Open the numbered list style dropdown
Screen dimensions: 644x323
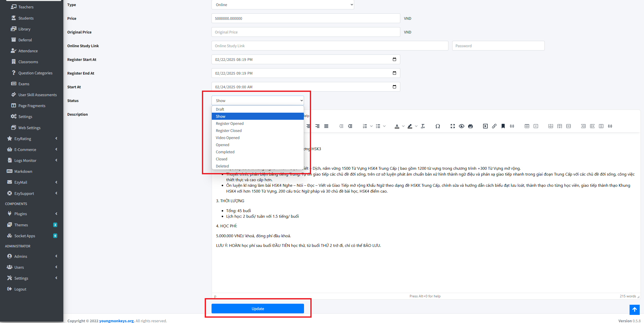point(371,126)
